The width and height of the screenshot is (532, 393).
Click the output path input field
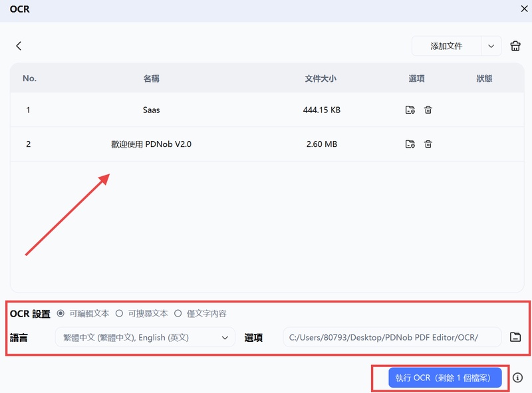tap(392, 337)
